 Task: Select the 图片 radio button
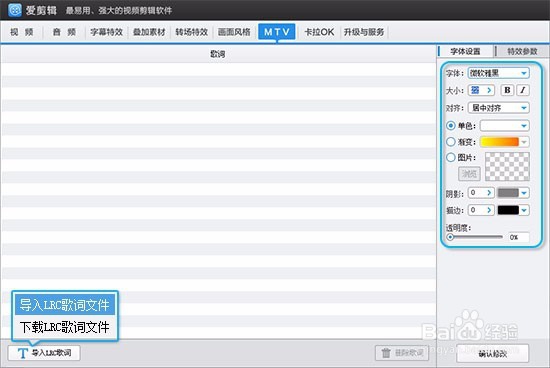[x=451, y=158]
